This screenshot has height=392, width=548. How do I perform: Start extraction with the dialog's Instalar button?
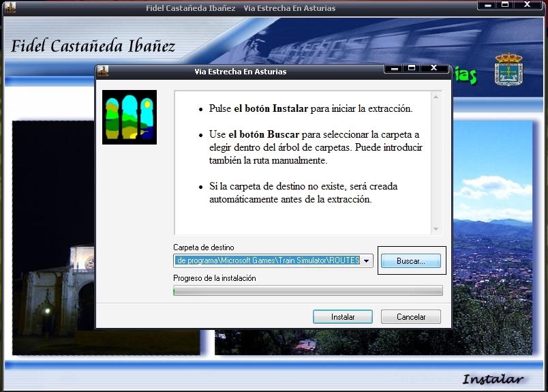[343, 317]
